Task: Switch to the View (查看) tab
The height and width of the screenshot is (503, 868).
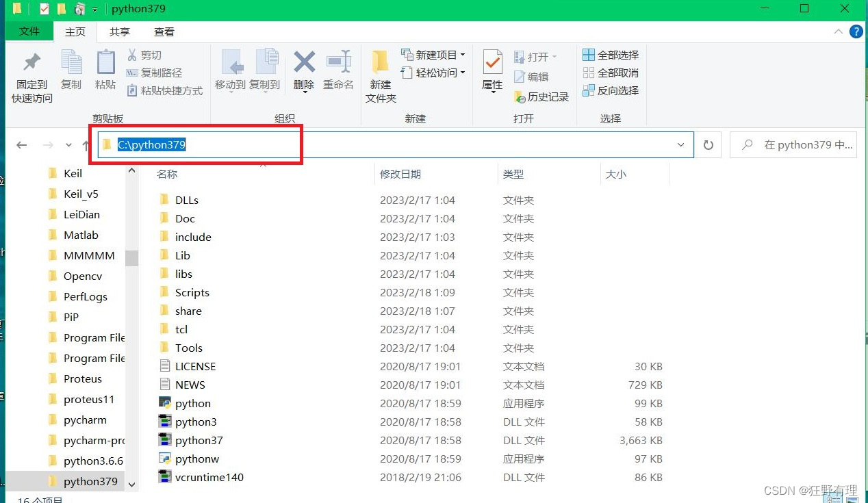Action: coord(164,31)
